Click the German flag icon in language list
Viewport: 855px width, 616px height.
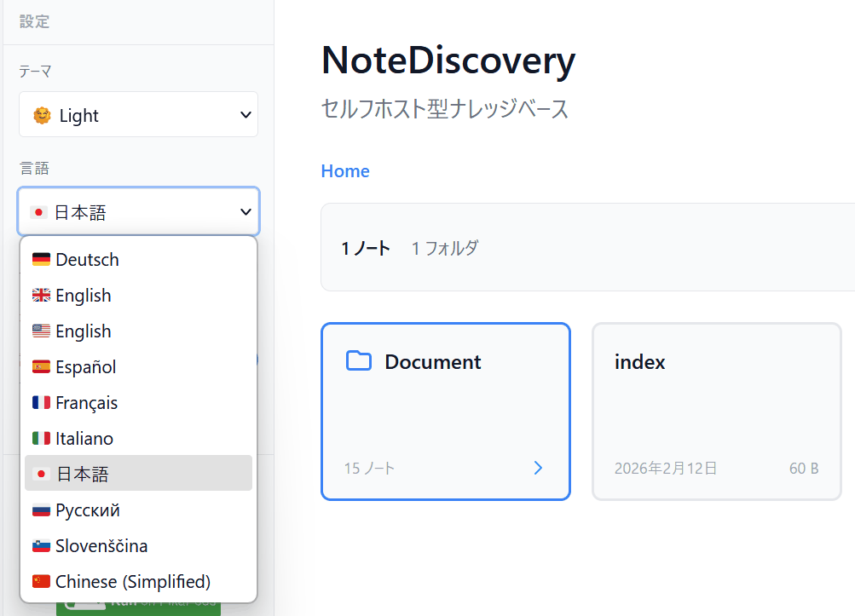pyautogui.click(x=41, y=260)
